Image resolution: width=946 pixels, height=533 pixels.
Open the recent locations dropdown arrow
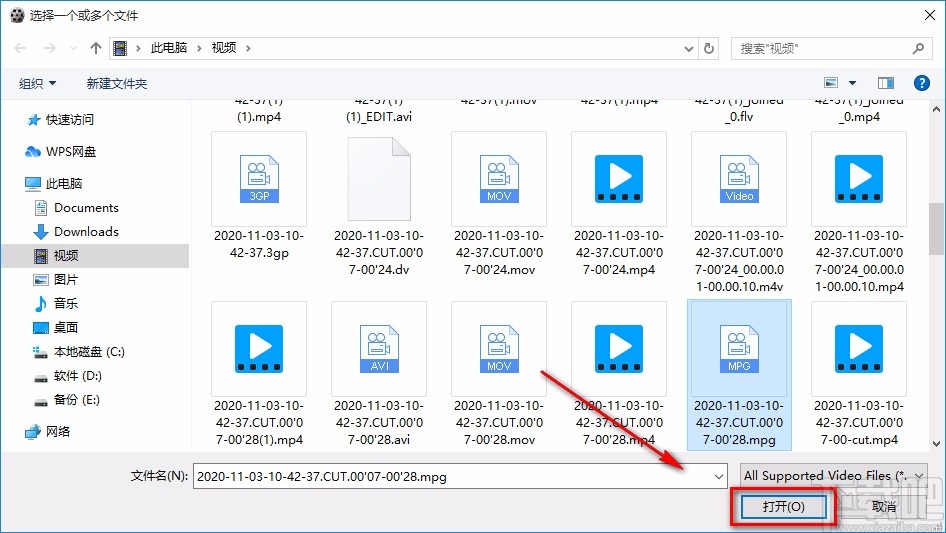coord(74,48)
